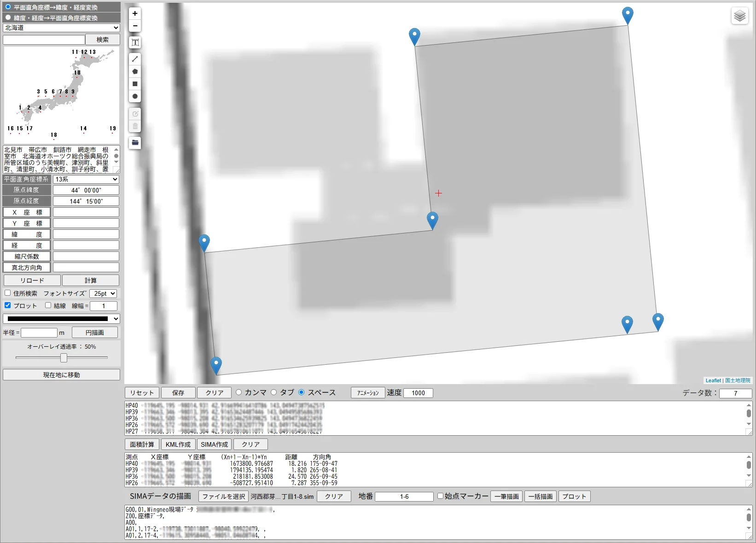Choose the カンマ delimiter option

pos(238,392)
